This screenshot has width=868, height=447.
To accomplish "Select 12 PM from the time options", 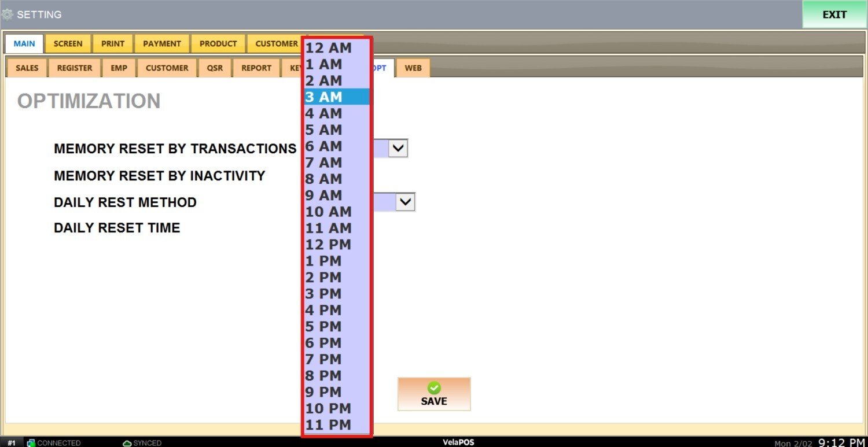I will [337, 245].
